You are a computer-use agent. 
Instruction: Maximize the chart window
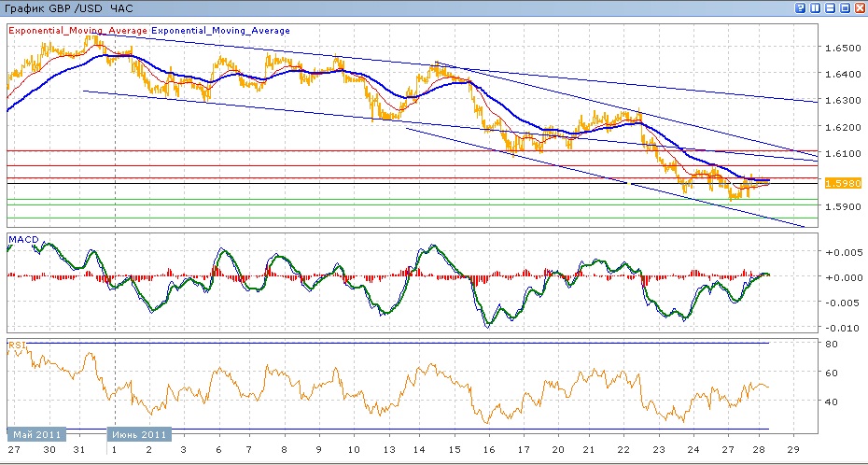(845, 7)
